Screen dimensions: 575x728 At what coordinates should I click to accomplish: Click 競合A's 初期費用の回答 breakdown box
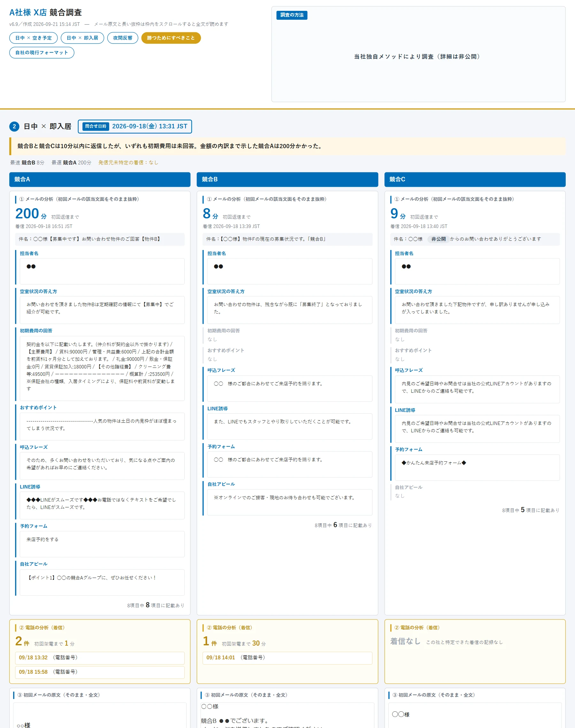[x=102, y=368]
